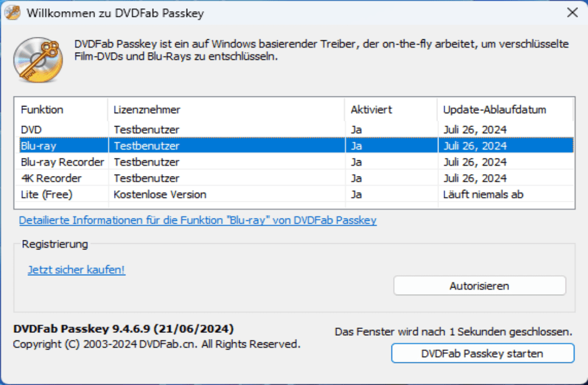The width and height of the screenshot is (588, 385).
Task: Click Testbenutzer in the 4K Recorder row
Action: [x=147, y=178]
